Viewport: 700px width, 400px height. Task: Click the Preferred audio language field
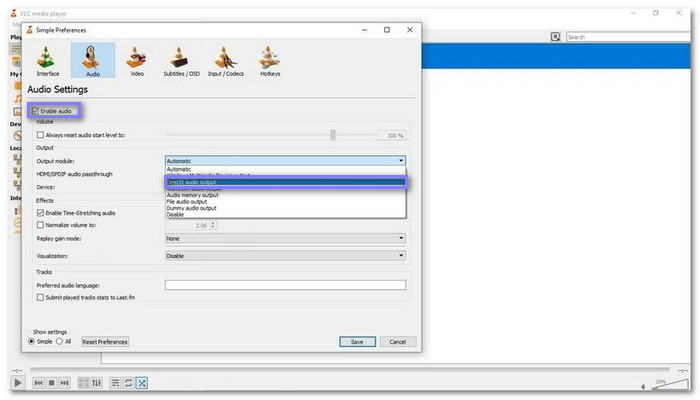pyautogui.click(x=285, y=285)
